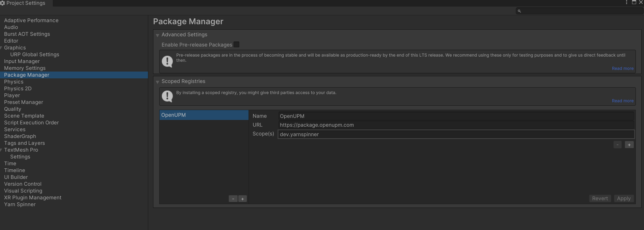Click the Project Settings gear icon
The width and height of the screenshot is (644, 230).
(x=3, y=3)
